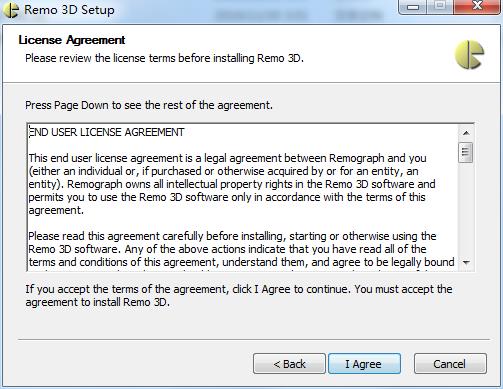Minimize the Remo 3D Setup window

tap(413, 7)
